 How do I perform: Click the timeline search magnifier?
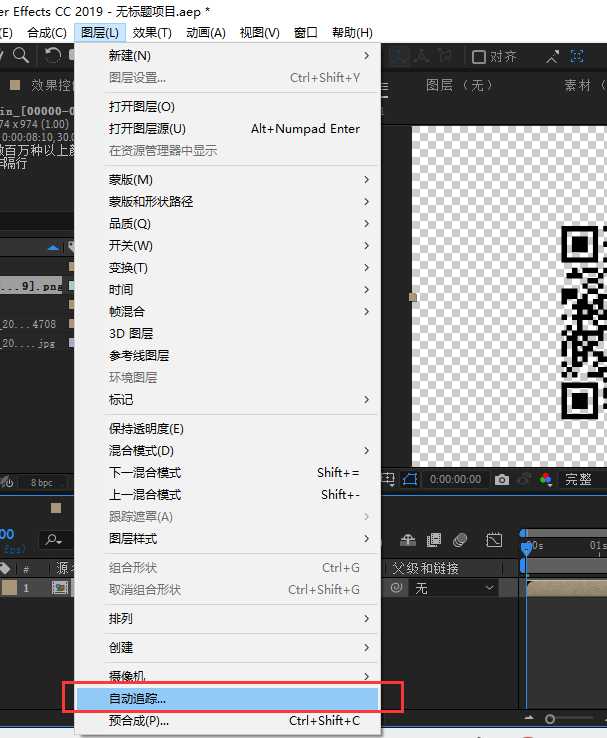pos(53,539)
